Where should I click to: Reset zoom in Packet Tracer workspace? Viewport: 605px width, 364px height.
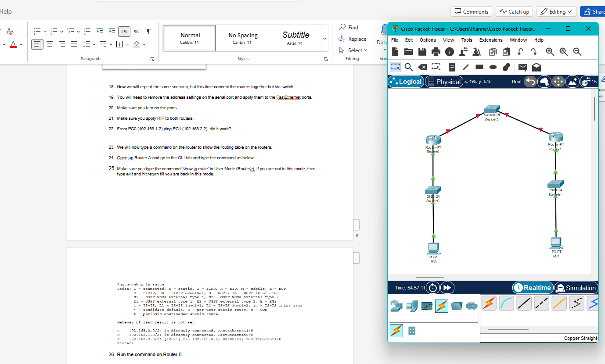(x=564, y=52)
